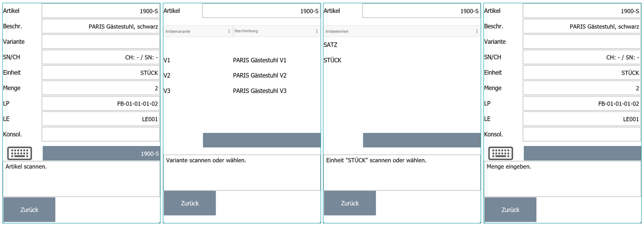Click Zurück in the 'Artikel scannen' panel
The width and height of the screenshot is (644, 227).
click(x=29, y=210)
